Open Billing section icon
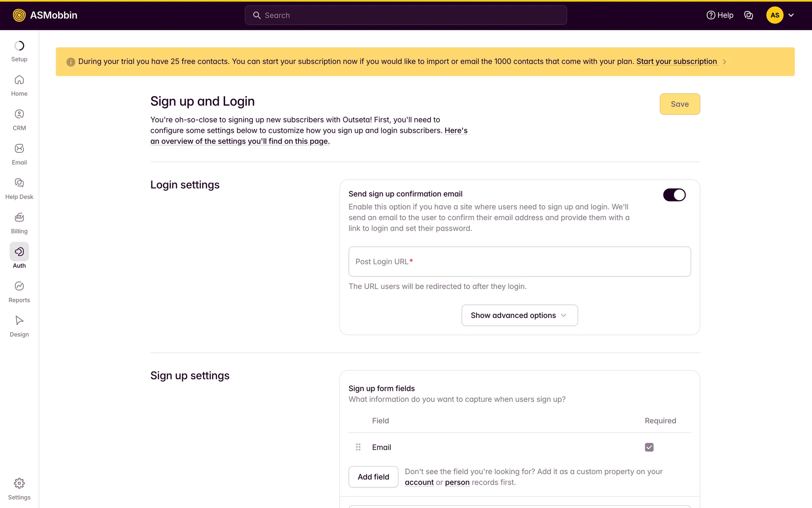The height and width of the screenshot is (508, 812). tap(19, 218)
